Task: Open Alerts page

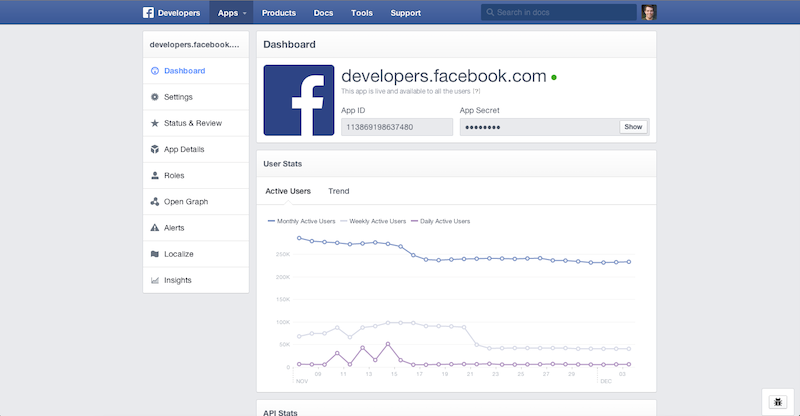Action: [x=196, y=228]
